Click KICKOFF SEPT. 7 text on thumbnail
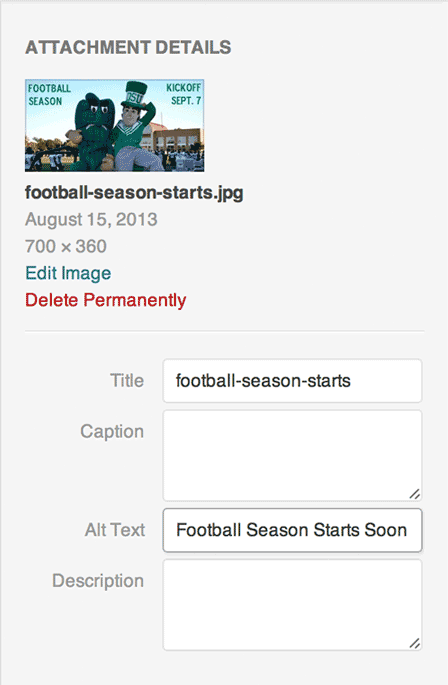The height and width of the screenshot is (685, 448). click(x=184, y=94)
